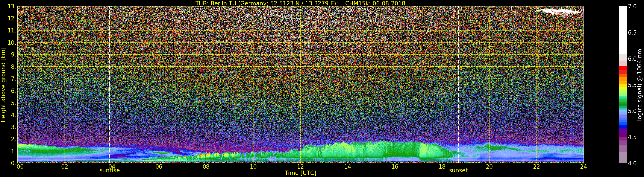Click the '18' time axis tick label

(x=442, y=167)
